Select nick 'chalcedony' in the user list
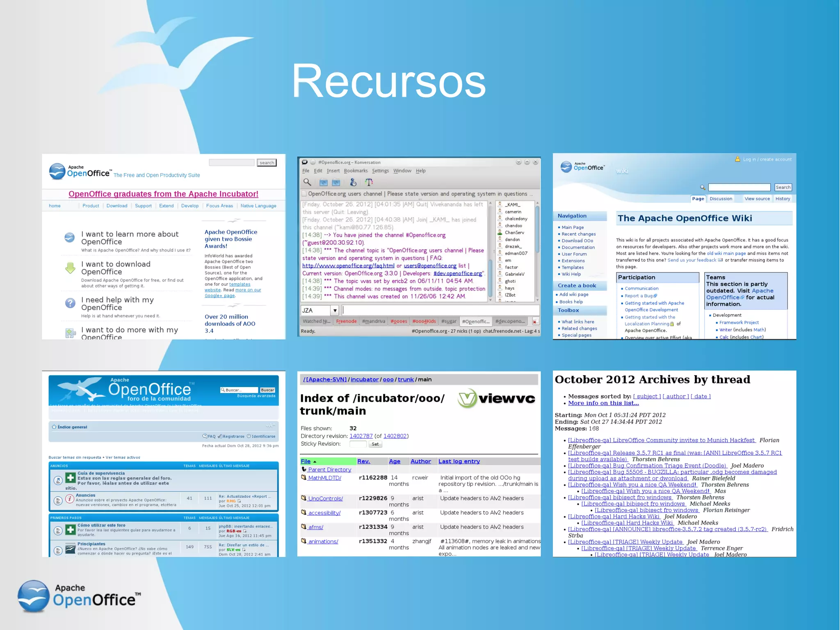The width and height of the screenshot is (840, 630). click(x=516, y=219)
